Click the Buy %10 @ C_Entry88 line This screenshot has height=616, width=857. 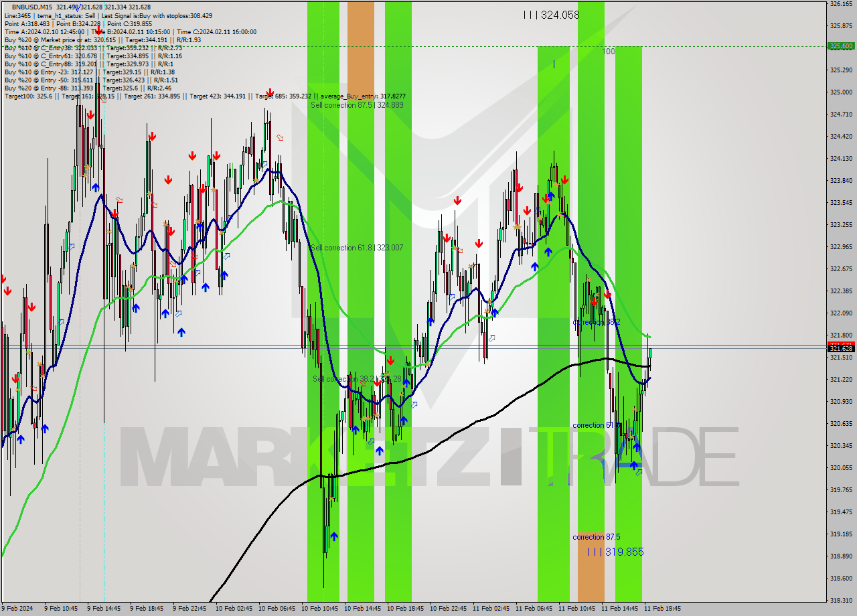pyautogui.click(x=89, y=64)
